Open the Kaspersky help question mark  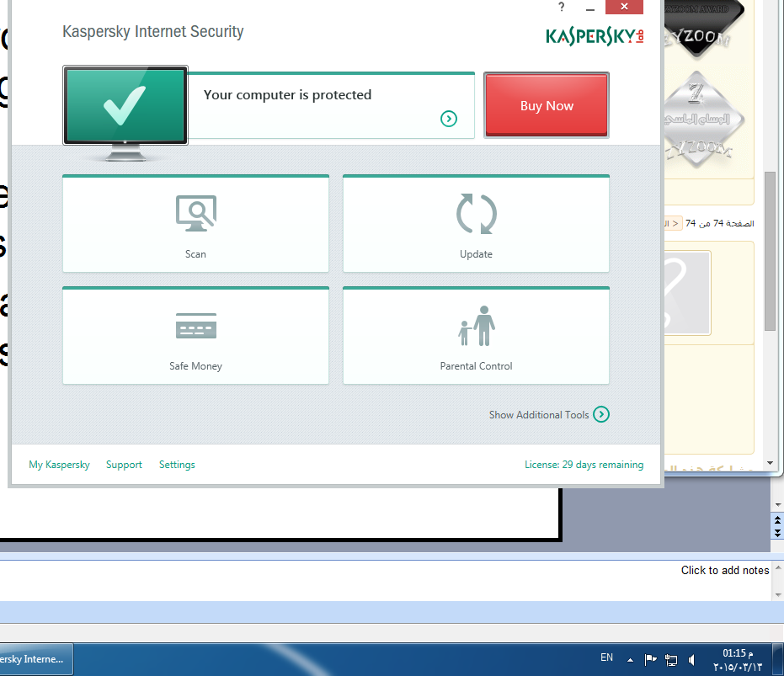click(x=562, y=7)
